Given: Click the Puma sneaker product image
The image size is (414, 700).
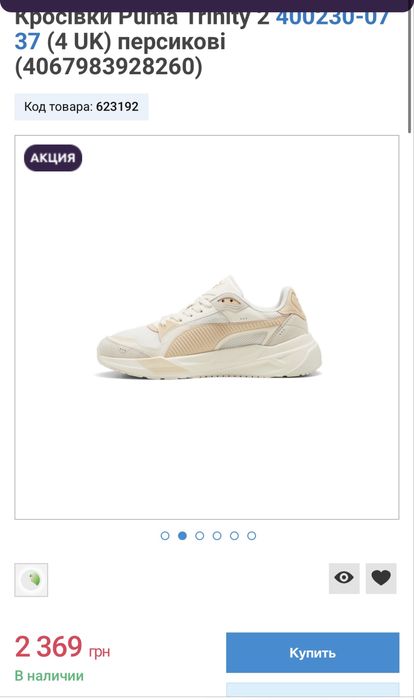Looking at the screenshot, I should (209, 327).
